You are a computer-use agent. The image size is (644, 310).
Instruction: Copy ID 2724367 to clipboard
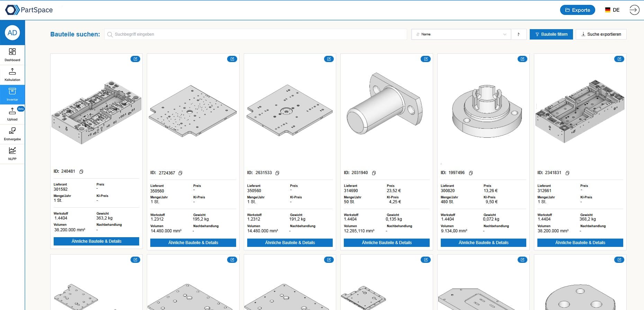pos(180,173)
